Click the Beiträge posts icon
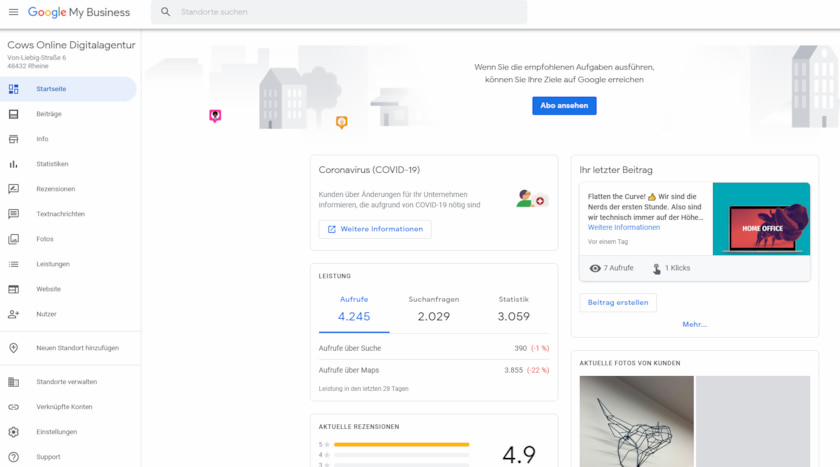 [13, 114]
